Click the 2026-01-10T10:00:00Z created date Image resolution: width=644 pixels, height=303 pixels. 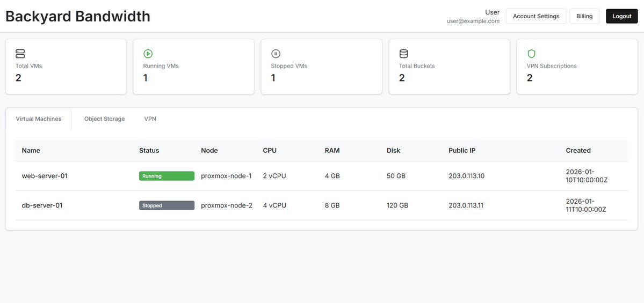(587, 176)
